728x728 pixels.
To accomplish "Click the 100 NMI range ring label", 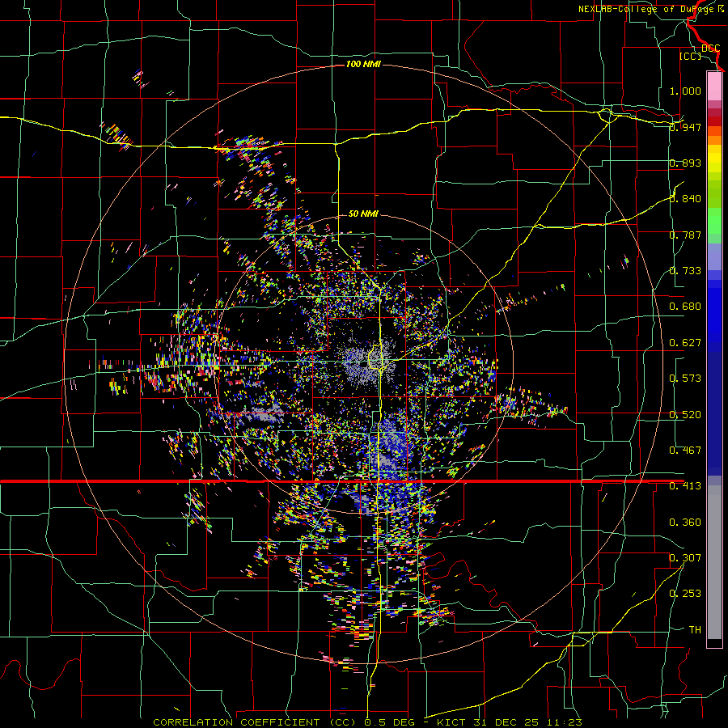I will pos(363,64).
